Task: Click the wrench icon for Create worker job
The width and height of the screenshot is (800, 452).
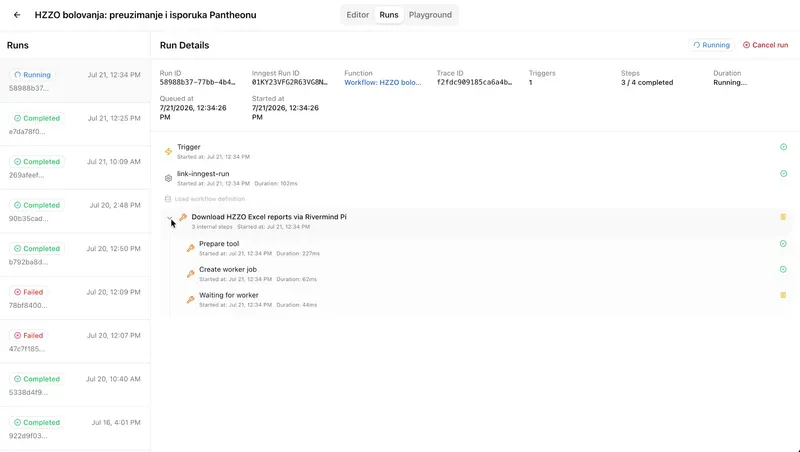Action: (x=190, y=274)
